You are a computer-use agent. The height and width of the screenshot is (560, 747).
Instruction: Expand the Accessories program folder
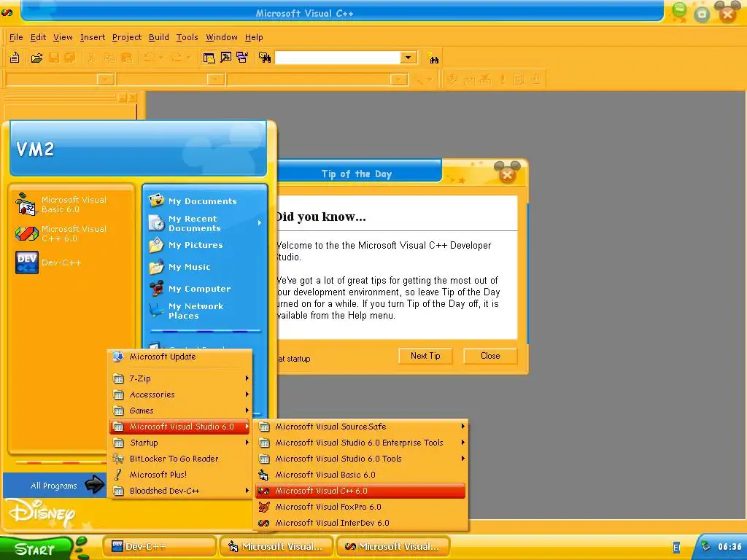click(x=181, y=394)
